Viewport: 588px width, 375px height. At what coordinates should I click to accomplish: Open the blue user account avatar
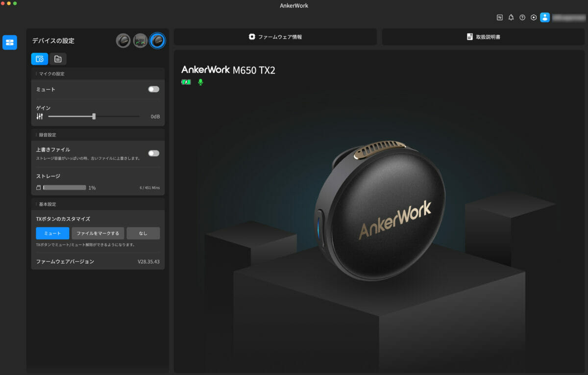click(545, 17)
